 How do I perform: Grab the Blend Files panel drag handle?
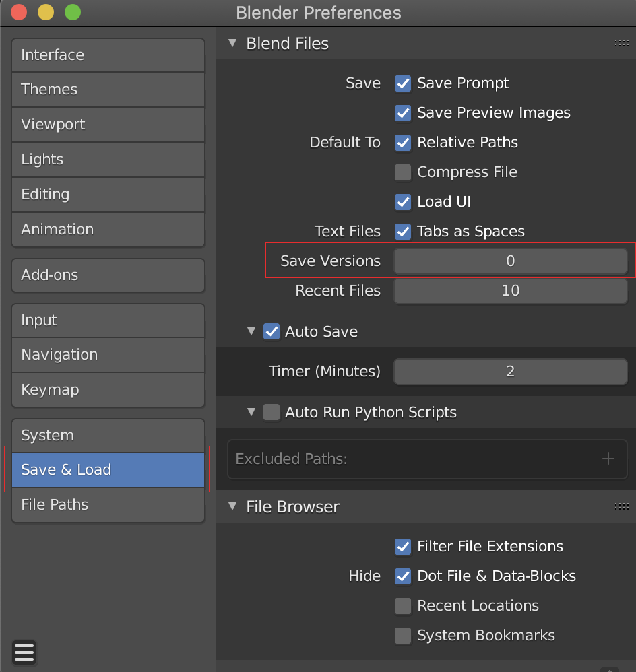621,43
